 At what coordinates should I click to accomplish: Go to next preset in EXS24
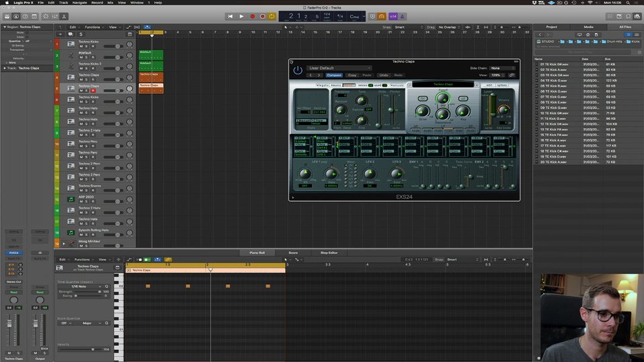click(x=319, y=75)
